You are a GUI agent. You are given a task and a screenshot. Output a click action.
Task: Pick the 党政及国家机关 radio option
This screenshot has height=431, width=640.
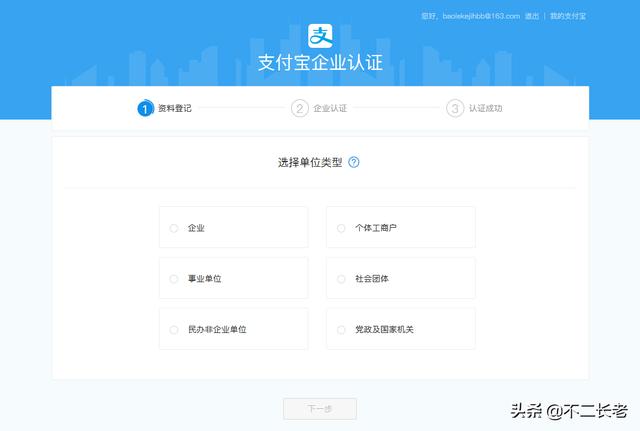pos(341,329)
